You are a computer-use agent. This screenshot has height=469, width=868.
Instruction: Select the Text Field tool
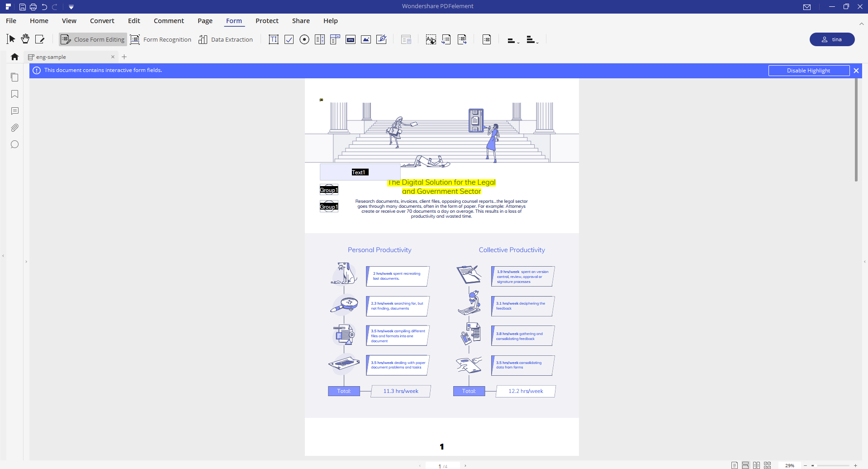tap(273, 39)
